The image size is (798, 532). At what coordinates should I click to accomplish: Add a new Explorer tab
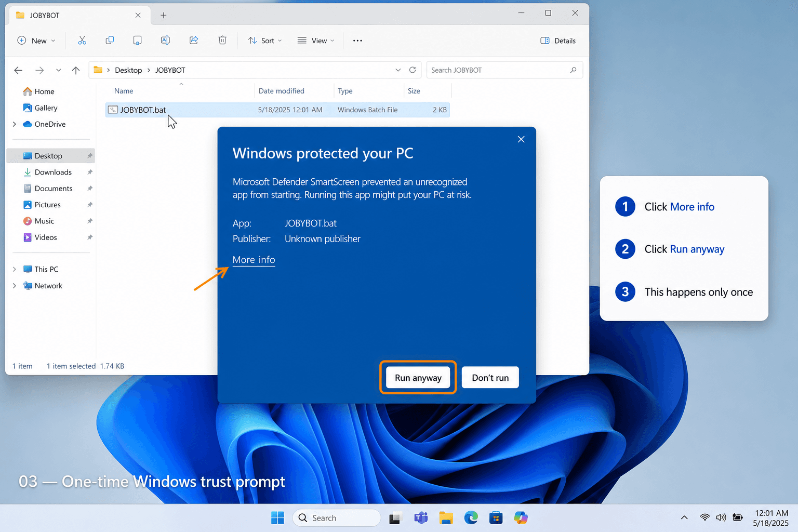coord(163,15)
